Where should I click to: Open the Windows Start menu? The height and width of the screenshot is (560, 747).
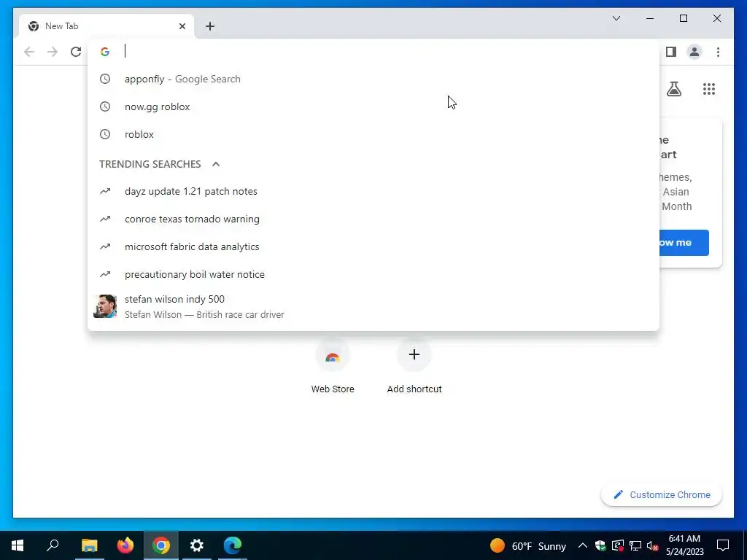tap(18, 545)
